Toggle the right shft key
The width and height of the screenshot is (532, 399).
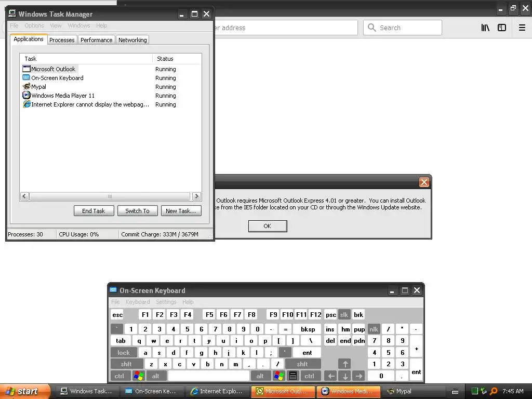coord(303,364)
